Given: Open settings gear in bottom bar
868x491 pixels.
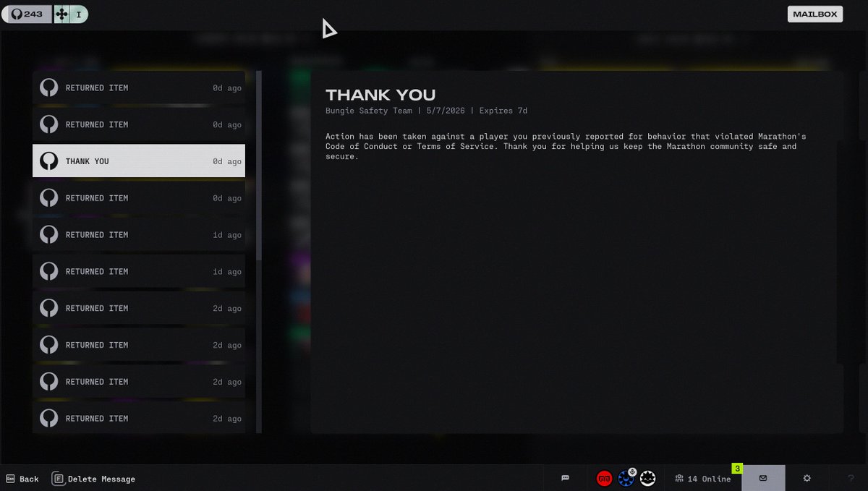Looking at the screenshot, I should pos(807,478).
